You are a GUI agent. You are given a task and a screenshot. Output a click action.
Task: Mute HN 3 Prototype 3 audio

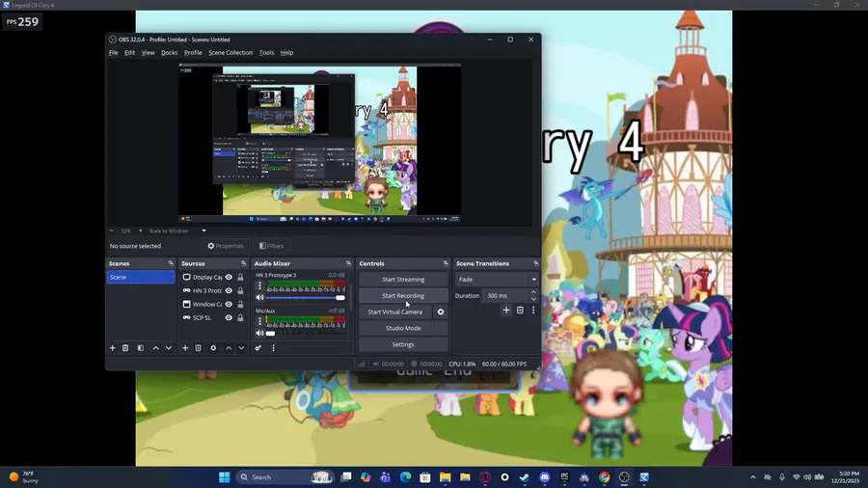pyautogui.click(x=259, y=298)
